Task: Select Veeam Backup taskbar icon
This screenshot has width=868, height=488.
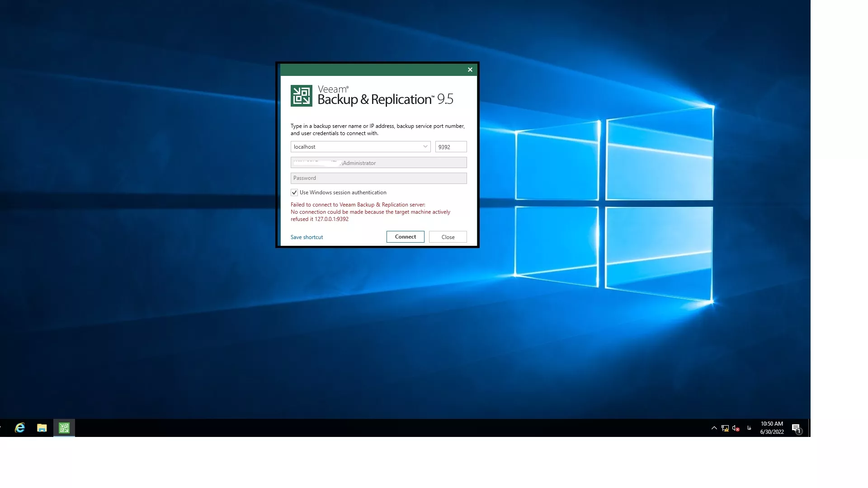Action: [x=64, y=428]
